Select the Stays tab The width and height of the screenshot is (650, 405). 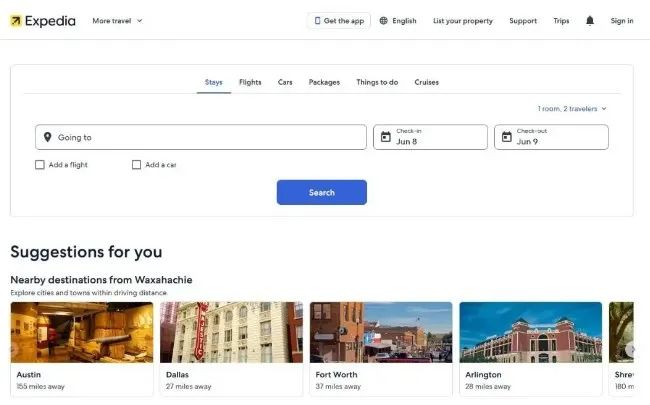click(x=213, y=82)
